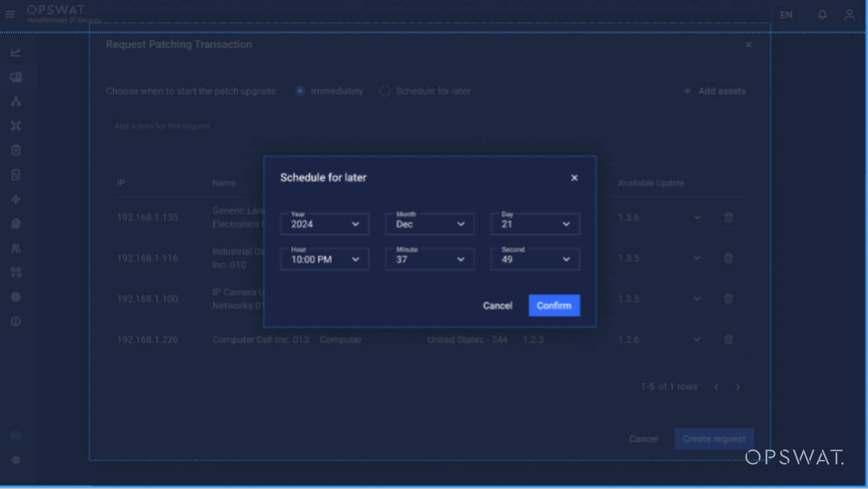Select the Schedule for later radio button
Viewport: 868px width, 489px height.
[385, 91]
